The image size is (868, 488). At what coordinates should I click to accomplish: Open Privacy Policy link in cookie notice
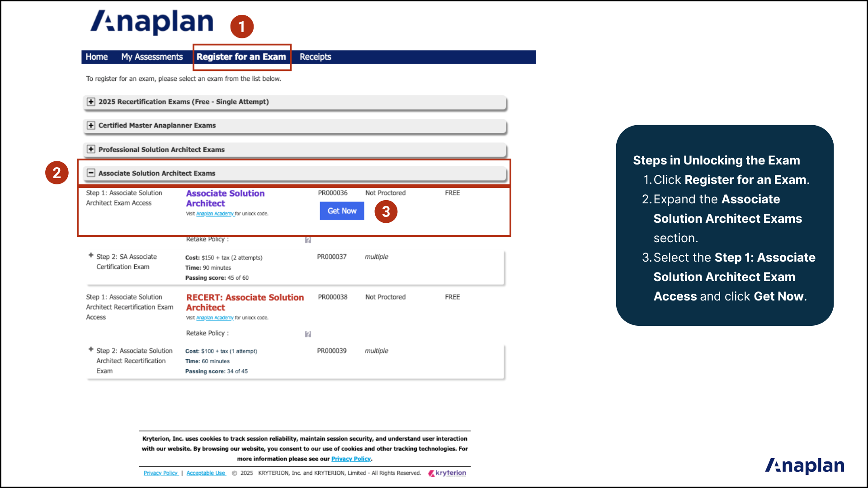[x=351, y=459]
